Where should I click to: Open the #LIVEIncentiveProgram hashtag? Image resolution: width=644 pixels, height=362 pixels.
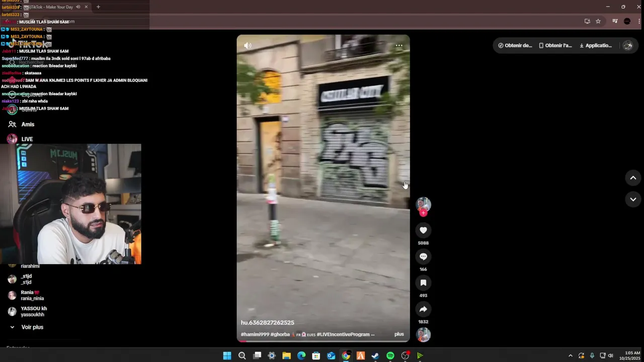343,334
